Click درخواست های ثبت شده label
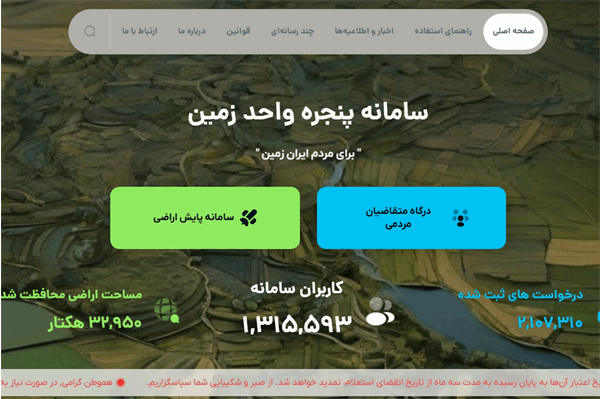 520,295
